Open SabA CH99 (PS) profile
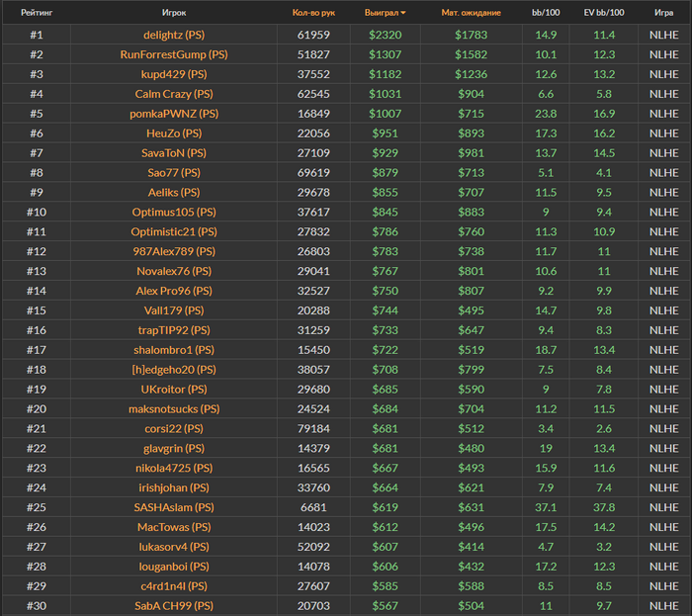The height and width of the screenshot is (616, 692). 174,605
